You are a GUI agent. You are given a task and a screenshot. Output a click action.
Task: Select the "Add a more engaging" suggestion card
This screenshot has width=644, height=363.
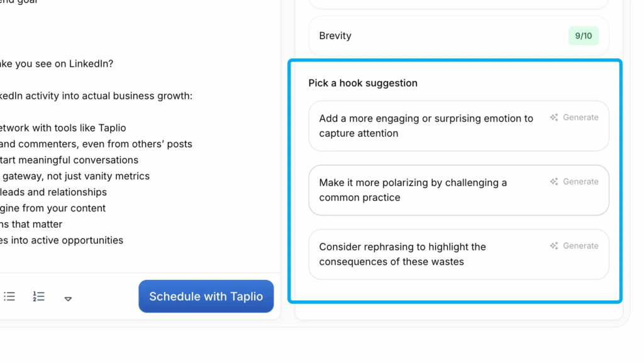pos(426,126)
